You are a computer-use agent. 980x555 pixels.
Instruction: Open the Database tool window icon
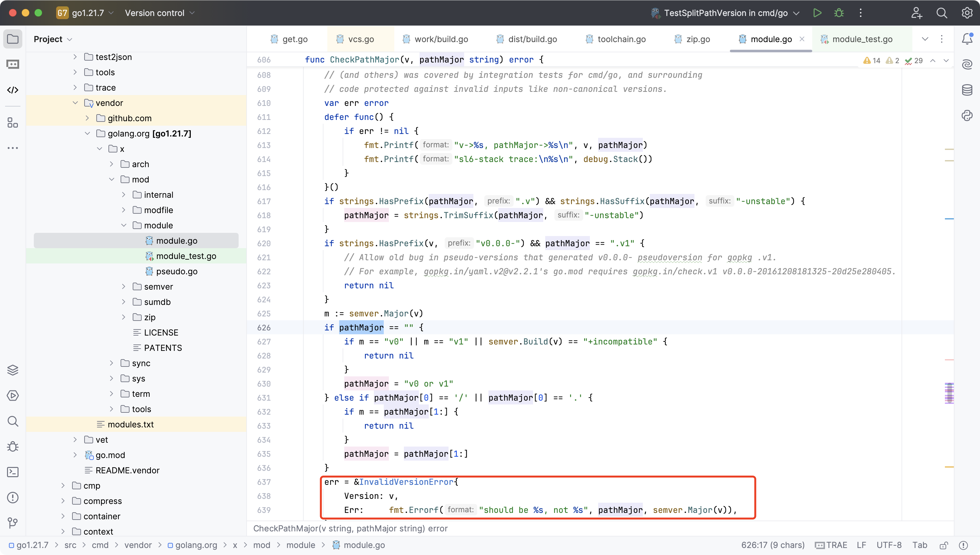[x=967, y=90]
